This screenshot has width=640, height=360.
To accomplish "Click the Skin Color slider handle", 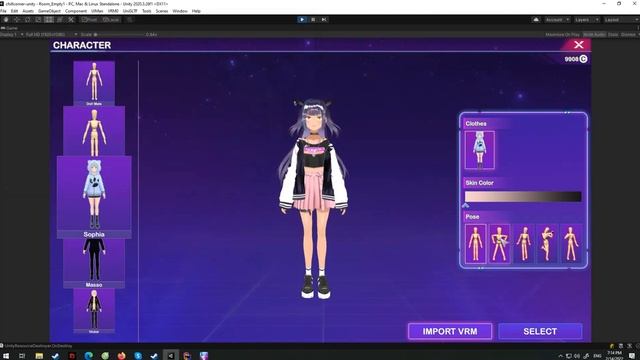I will pyautogui.click(x=465, y=205).
